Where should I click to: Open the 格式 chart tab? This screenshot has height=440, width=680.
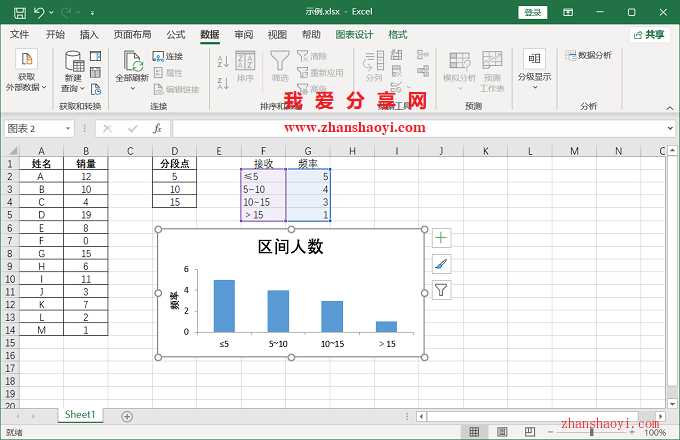coord(398,35)
